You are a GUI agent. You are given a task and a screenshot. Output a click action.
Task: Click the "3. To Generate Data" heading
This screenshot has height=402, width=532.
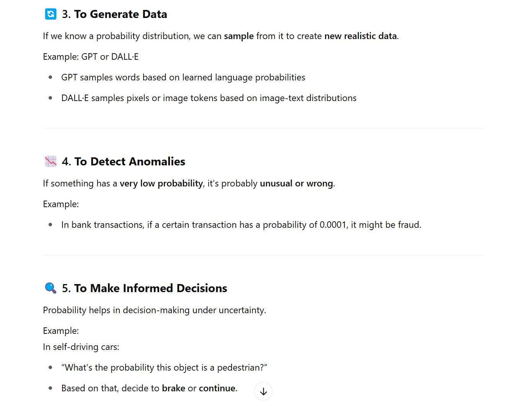point(114,14)
